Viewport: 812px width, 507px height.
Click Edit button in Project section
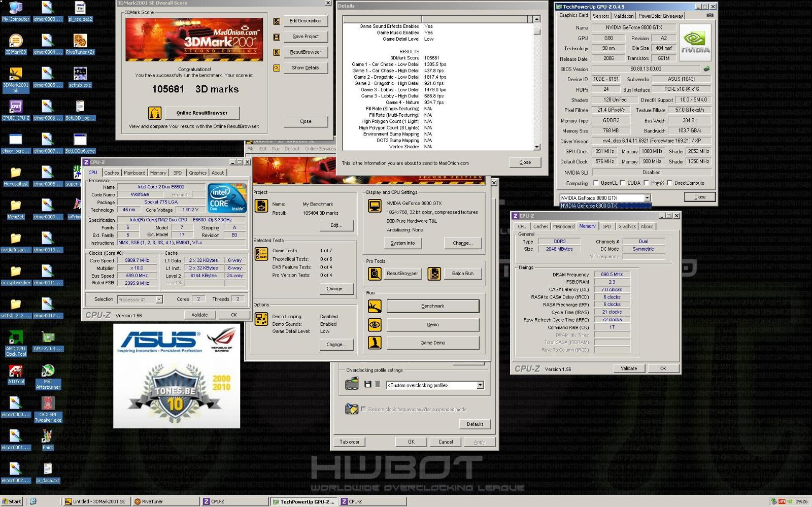[335, 225]
